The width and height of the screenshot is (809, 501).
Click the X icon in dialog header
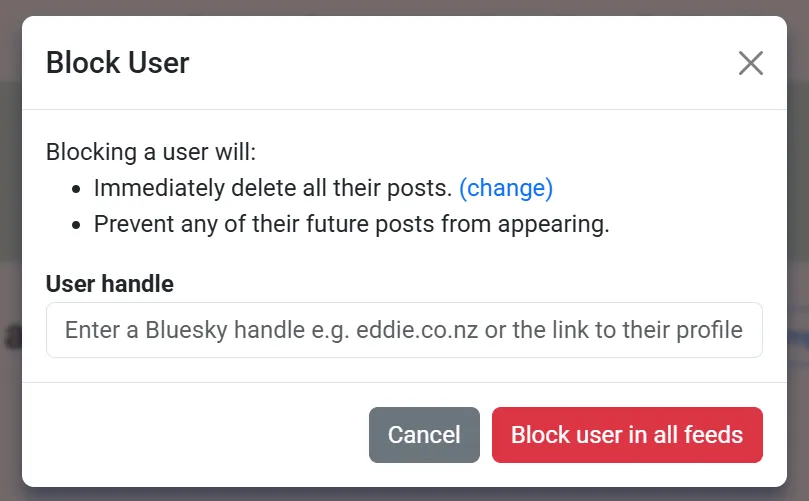(750, 64)
